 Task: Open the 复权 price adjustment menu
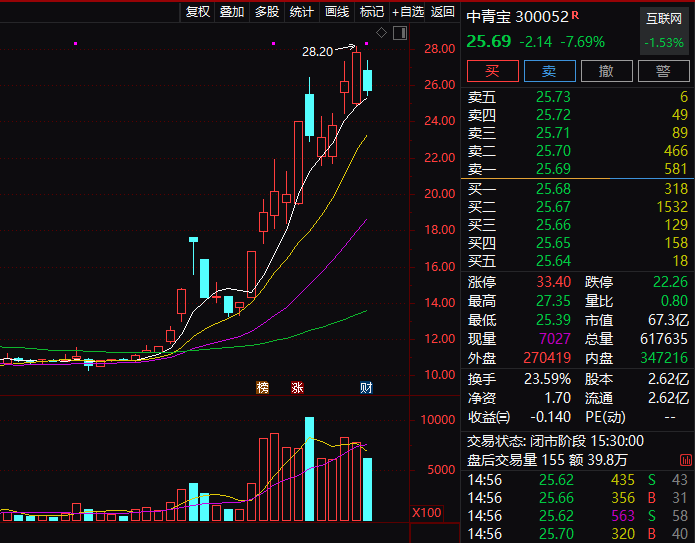click(198, 12)
